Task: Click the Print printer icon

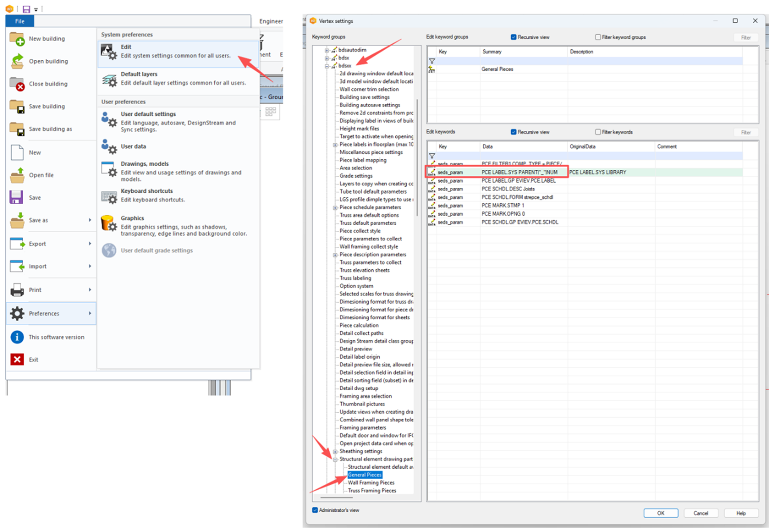Action: 17,290
